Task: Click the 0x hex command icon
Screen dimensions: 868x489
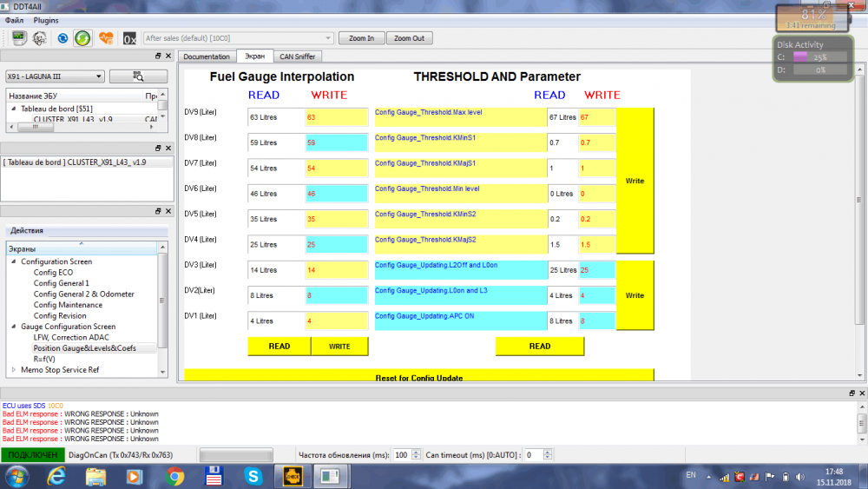Action: click(129, 38)
